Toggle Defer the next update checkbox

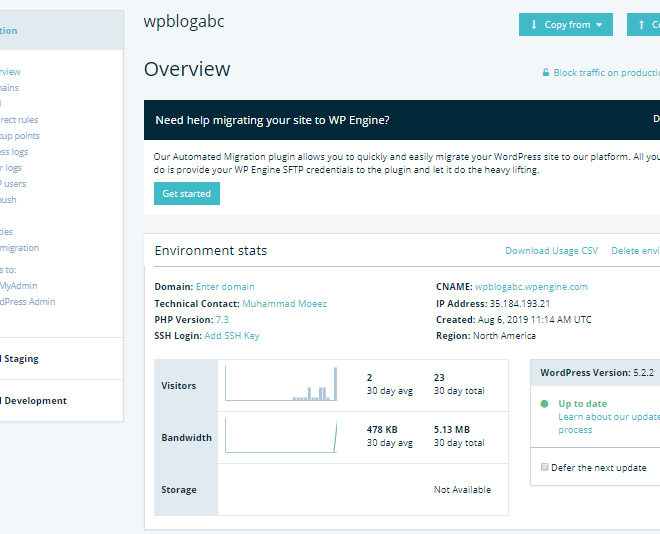pos(544,467)
